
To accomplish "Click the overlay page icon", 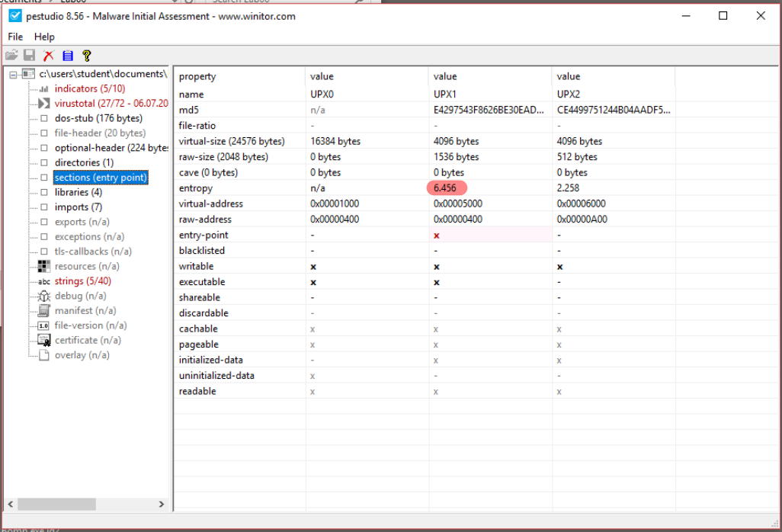I will (44, 355).
